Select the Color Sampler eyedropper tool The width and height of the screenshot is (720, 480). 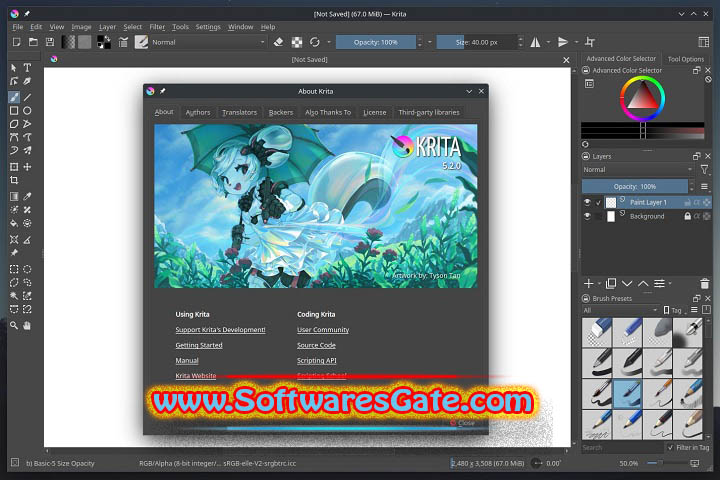coord(27,197)
